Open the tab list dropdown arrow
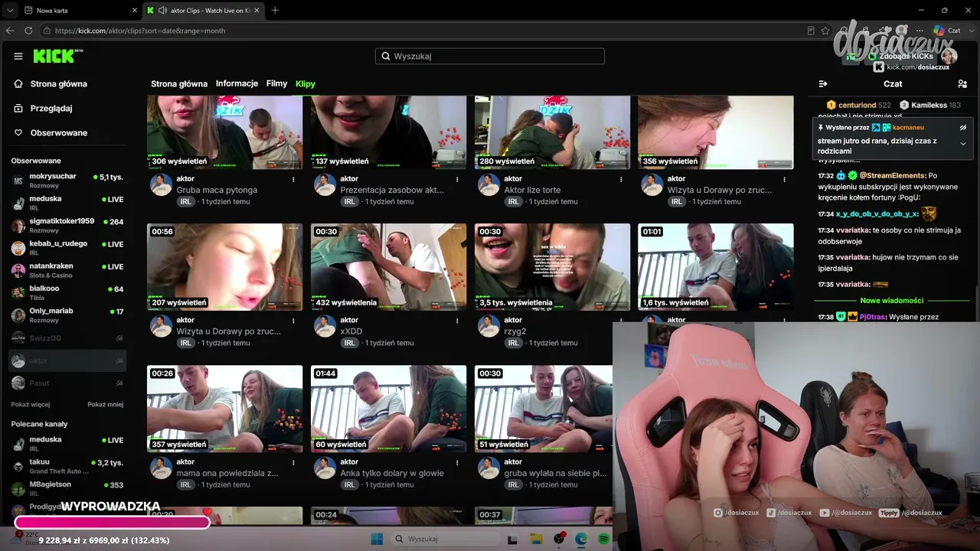Image resolution: width=980 pixels, height=551 pixels. 10,10
